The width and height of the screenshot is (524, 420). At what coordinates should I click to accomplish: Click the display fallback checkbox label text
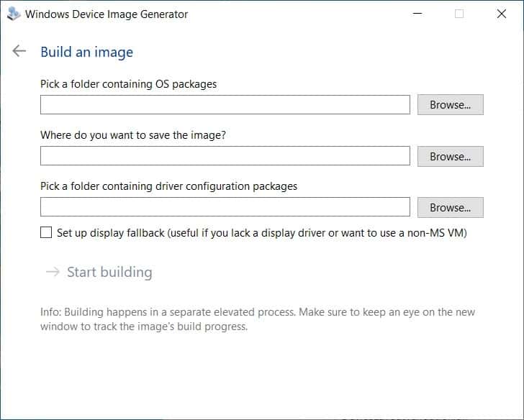coord(261,233)
